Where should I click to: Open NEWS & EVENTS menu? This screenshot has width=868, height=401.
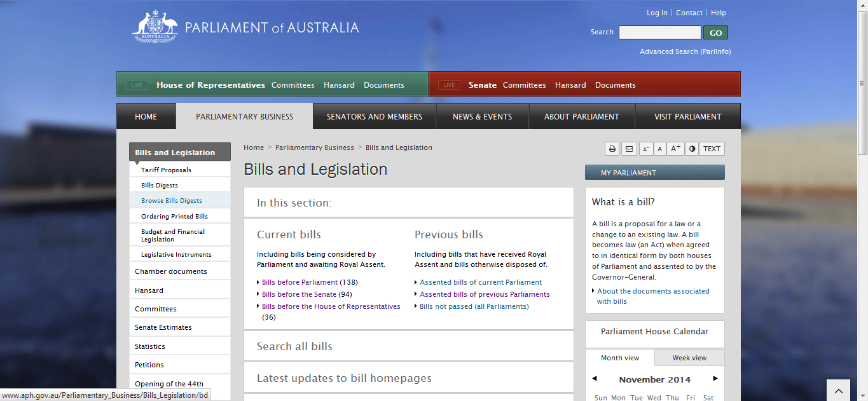[482, 116]
